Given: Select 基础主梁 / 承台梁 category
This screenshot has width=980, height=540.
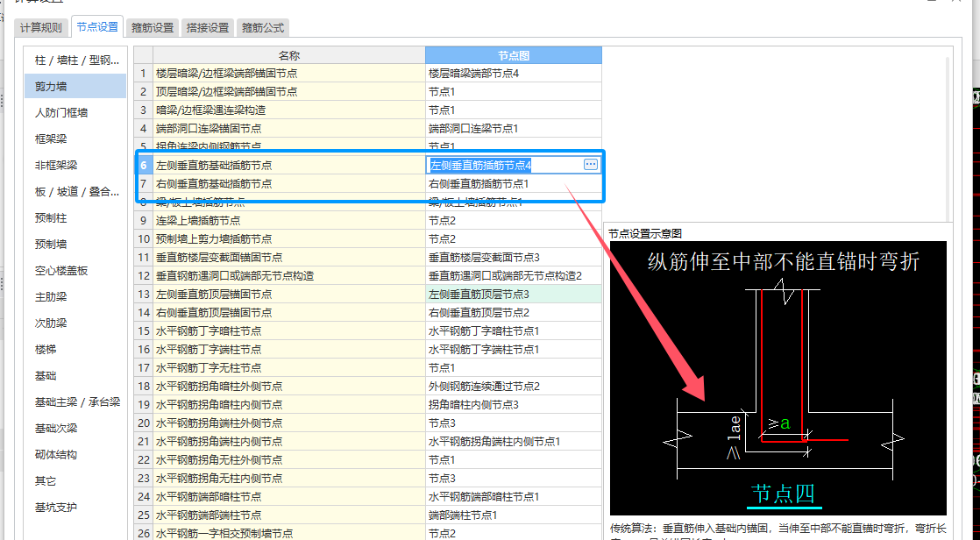Looking at the screenshot, I should pos(75,401).
